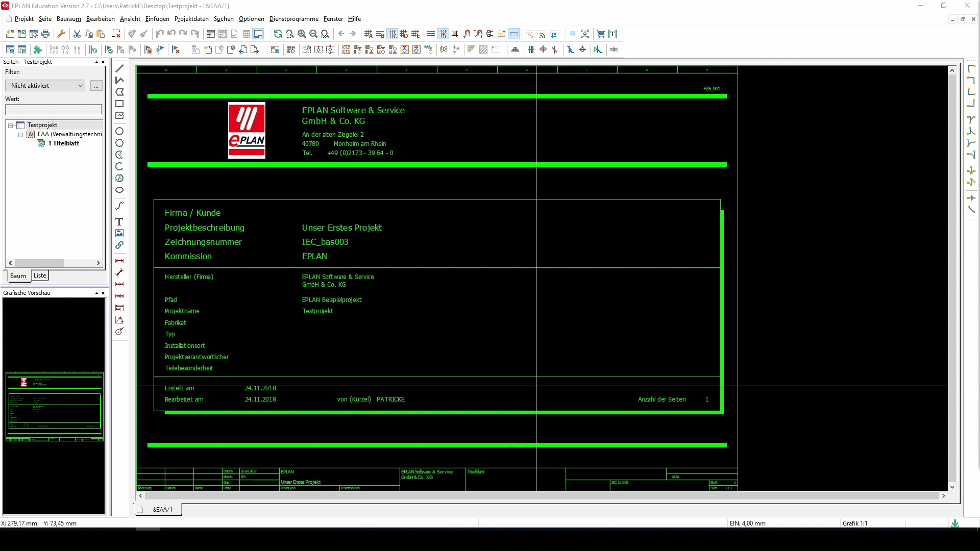Select the Text tool
The width and height of the screenshot is (980, 551).
click(x=119, y=222)
